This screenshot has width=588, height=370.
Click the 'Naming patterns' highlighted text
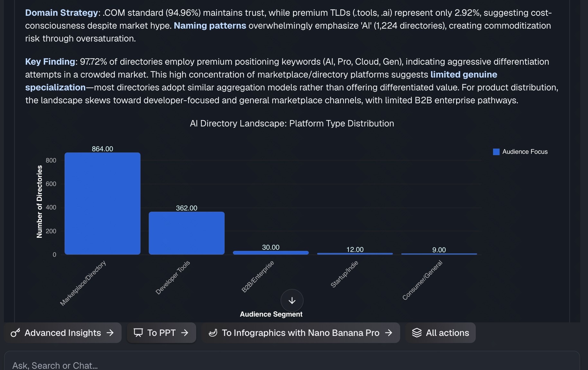pos(210,26)
